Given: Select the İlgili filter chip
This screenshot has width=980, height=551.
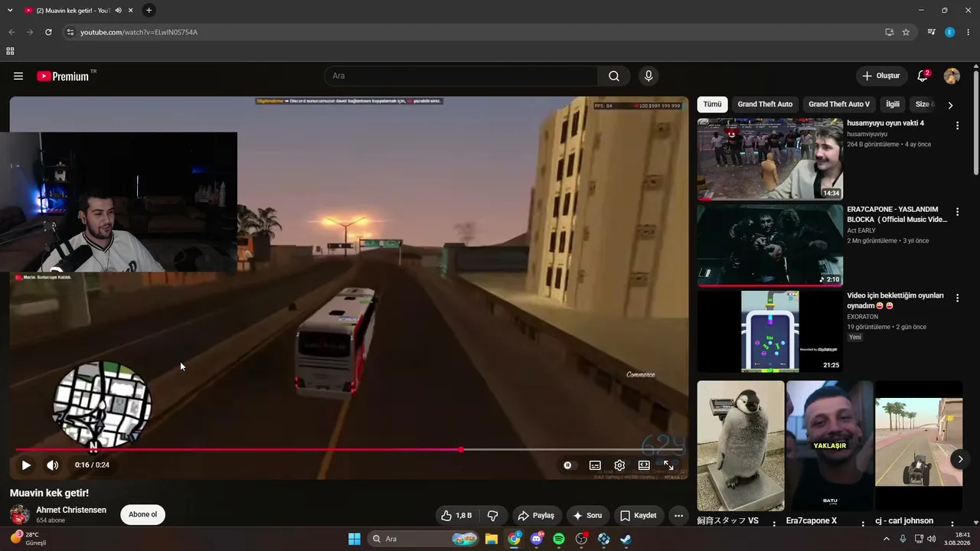Looking at the screenshot, I should (893, 104).
